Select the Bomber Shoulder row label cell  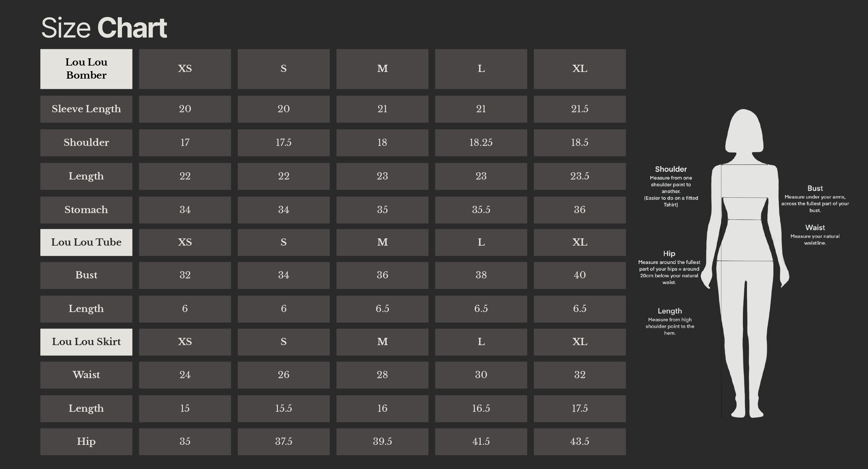86,142
